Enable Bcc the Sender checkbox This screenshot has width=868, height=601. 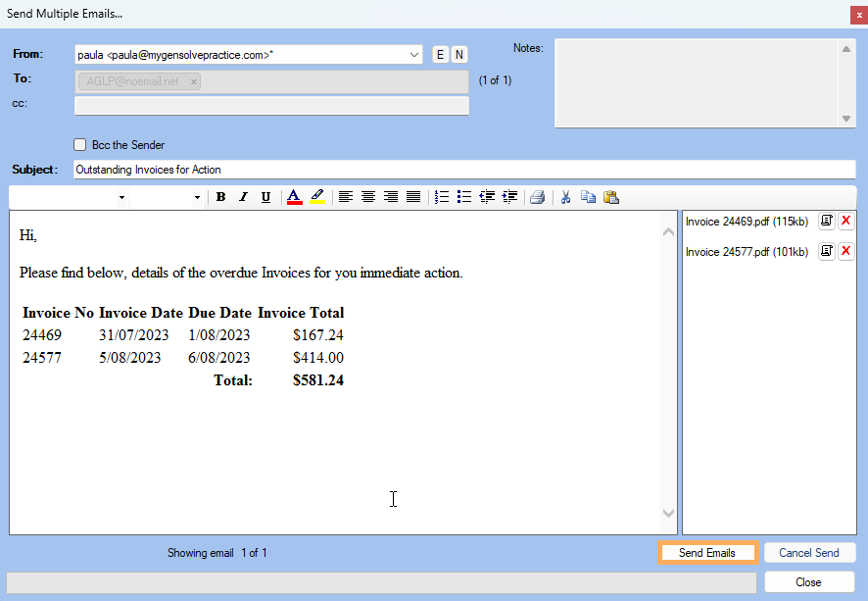tap(80, 145)
